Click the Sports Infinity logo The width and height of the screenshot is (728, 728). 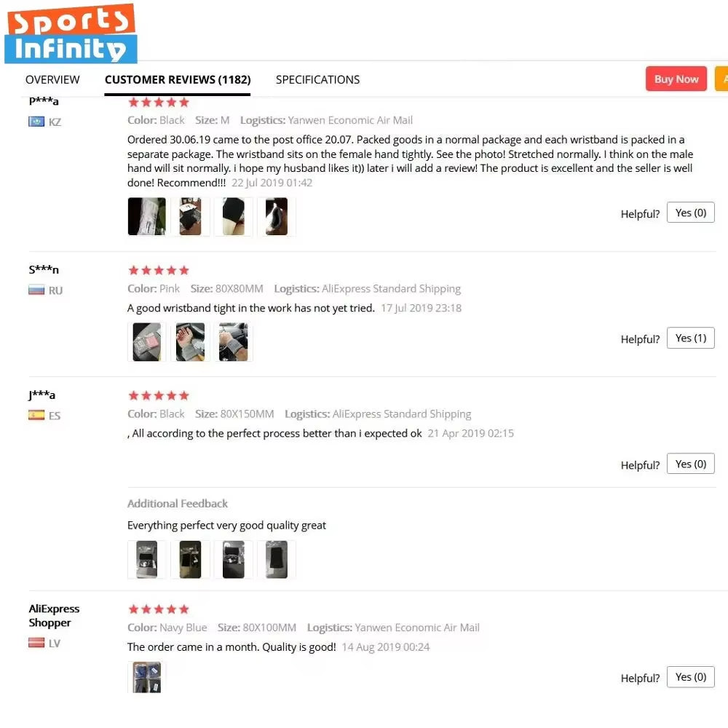pyautogui.click(x=71, y=33)
